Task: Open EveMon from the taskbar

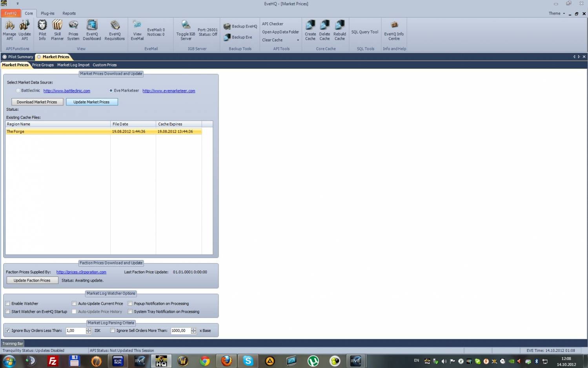Action: tap(118, 361)
